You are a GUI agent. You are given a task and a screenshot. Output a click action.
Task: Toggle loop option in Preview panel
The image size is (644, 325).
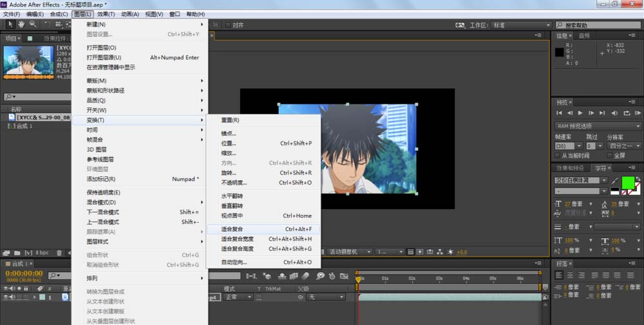[x=627, y=113]
